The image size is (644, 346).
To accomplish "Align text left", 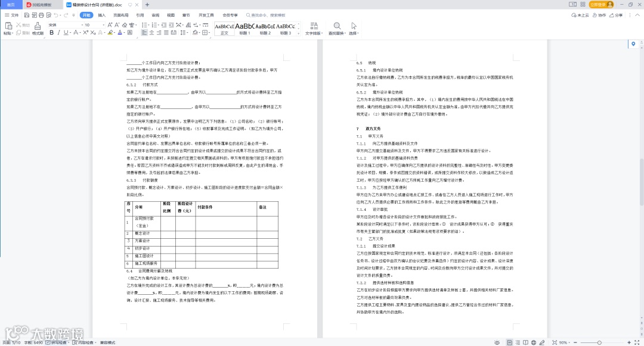I will point(144,33).
